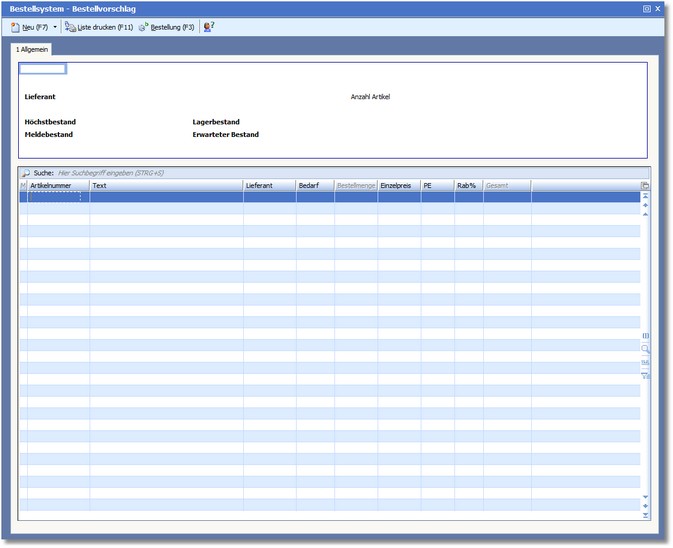Viewport: 673px width, 548px height.
Task: Jump to first row using top arrow
Action: coord(645,196)
